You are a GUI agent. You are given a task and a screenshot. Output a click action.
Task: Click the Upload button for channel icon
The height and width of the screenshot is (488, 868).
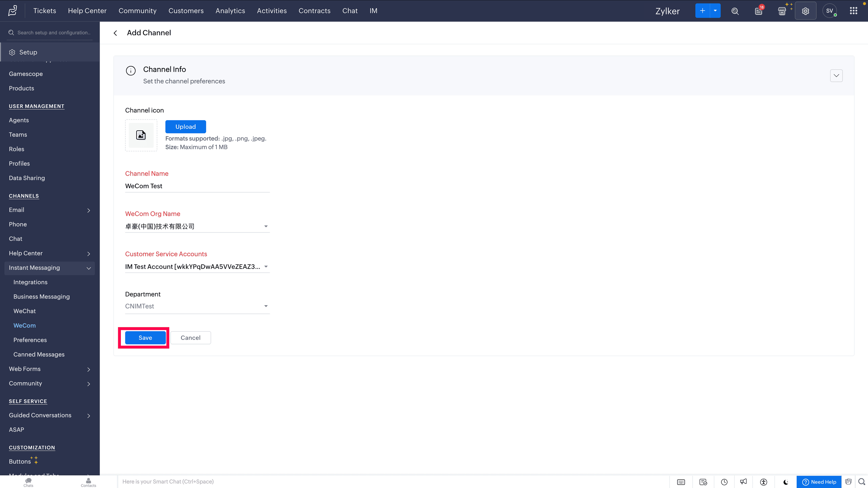(185, 127)
